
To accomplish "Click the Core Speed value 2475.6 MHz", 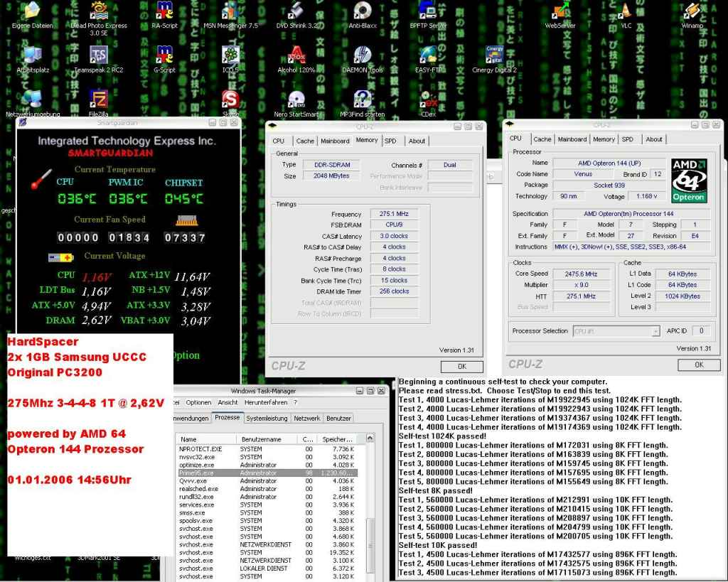I will coord(581,274).
